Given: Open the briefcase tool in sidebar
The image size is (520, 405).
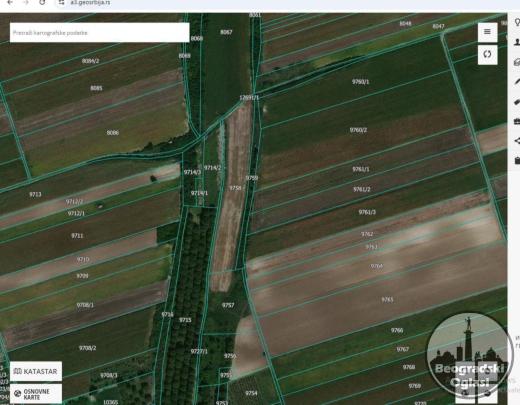Looking at the screenshot, I should 517,122.
